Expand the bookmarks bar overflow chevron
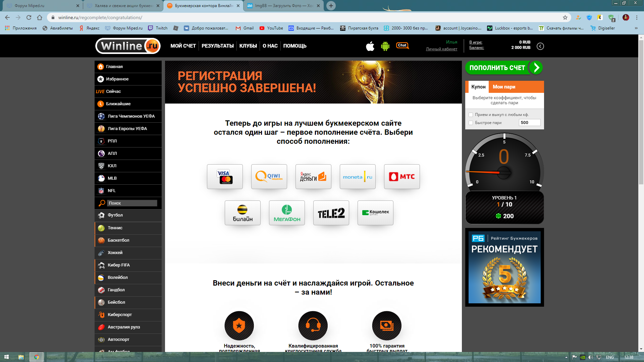The height and width of the screenshot is (362, 644). [636, 28]
